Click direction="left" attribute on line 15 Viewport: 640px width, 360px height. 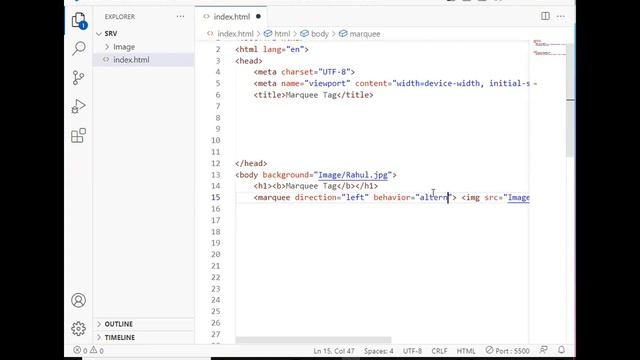coord(331,198)
